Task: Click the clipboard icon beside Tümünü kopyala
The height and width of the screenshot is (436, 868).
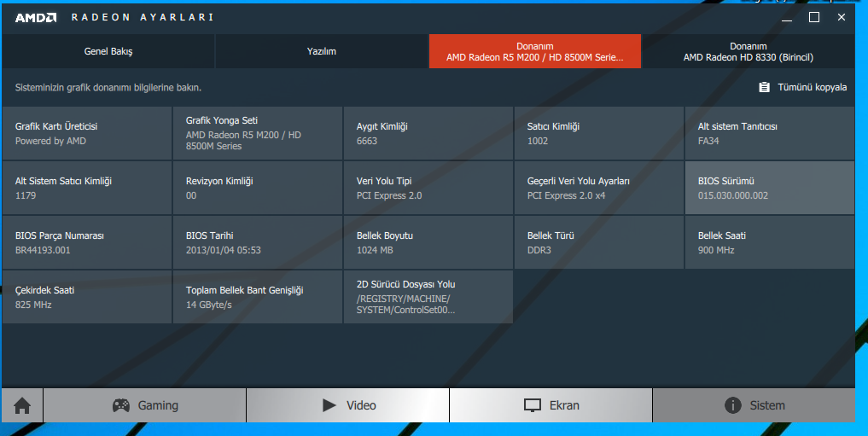Action: coord(764,87)
